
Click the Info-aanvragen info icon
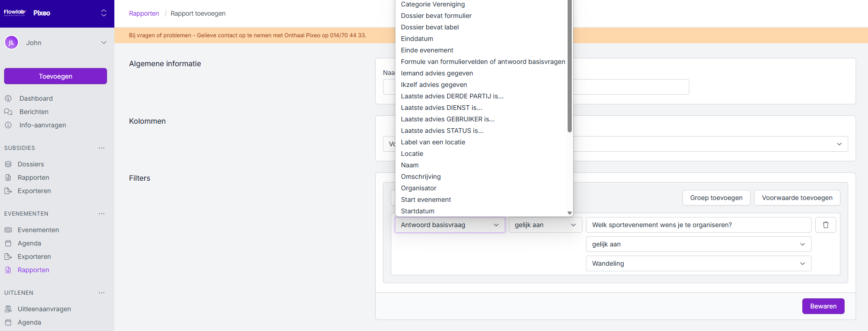(8, 125)
